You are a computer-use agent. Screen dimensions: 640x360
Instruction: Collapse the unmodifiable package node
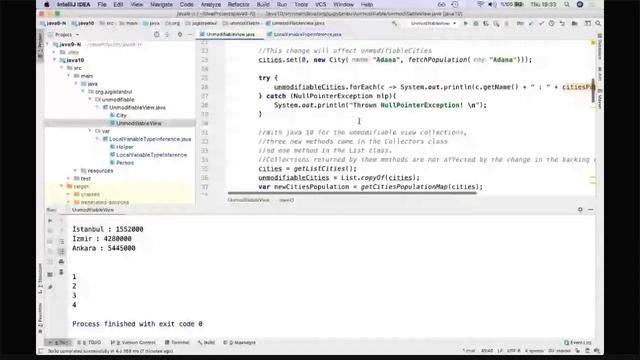coord(90,99)
